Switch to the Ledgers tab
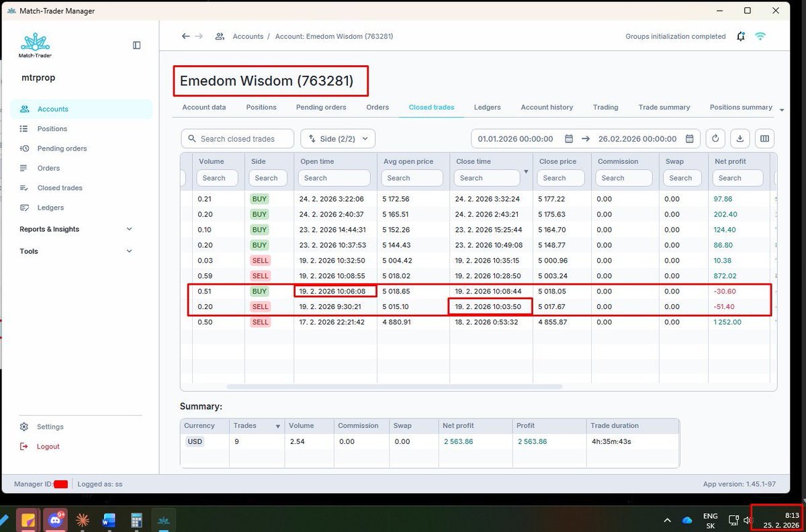The height and width of the screenshot is (532, 806). [x=487, y=107]
